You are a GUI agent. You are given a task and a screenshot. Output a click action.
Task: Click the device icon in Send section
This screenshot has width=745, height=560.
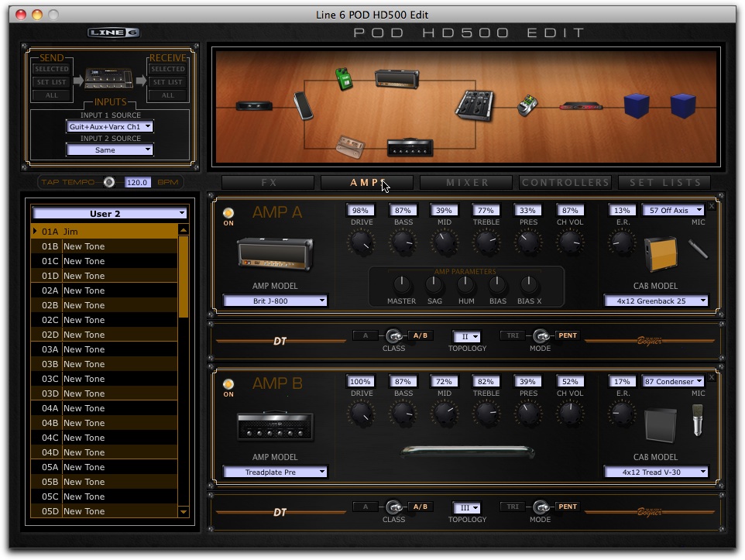coord(108,78)
